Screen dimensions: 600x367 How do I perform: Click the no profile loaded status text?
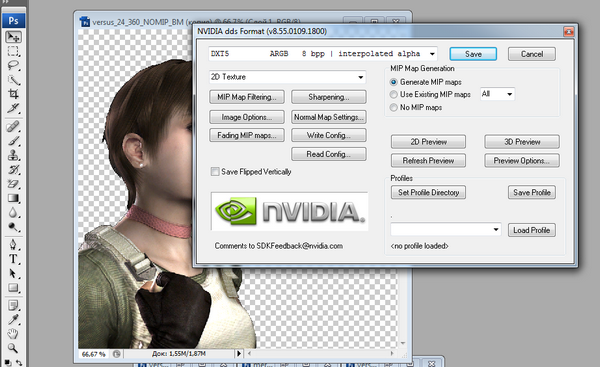coord(419,246)
